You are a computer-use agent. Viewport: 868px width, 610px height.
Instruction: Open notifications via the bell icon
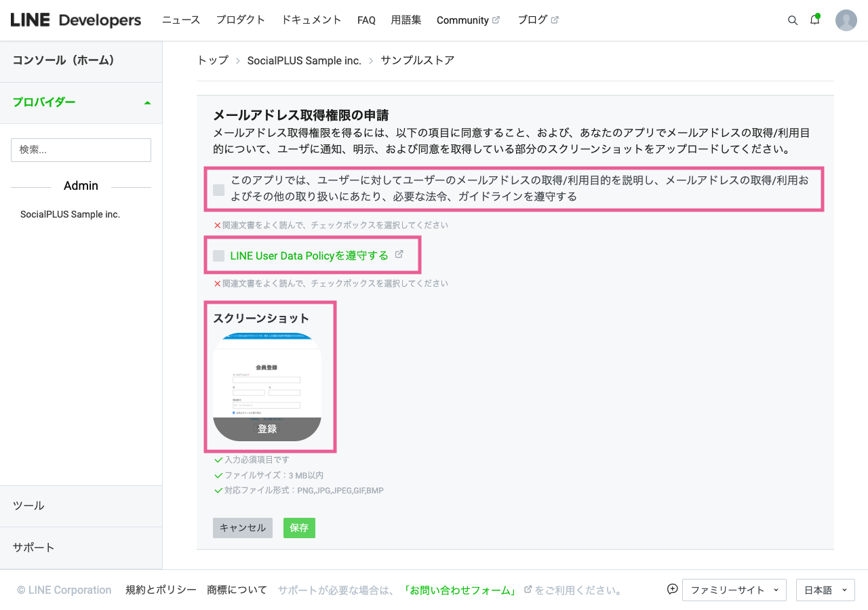814,20
